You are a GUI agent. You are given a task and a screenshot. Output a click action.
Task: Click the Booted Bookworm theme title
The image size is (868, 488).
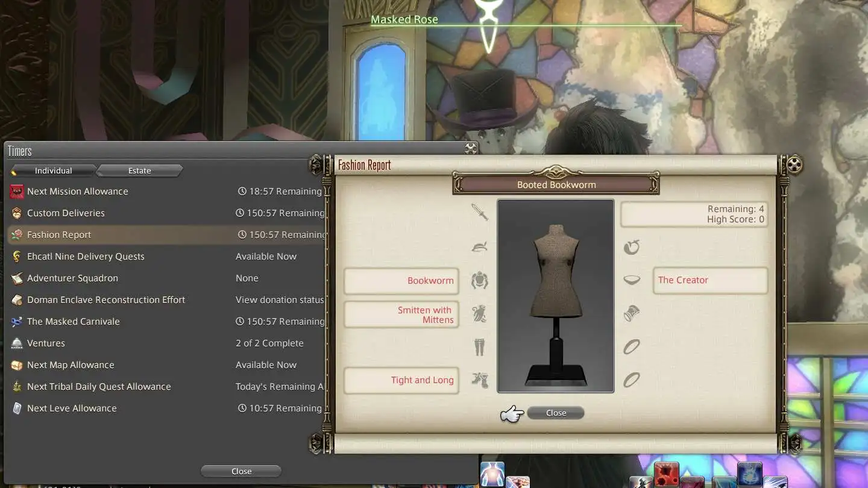pyautogui.click(x=556, y=185)
